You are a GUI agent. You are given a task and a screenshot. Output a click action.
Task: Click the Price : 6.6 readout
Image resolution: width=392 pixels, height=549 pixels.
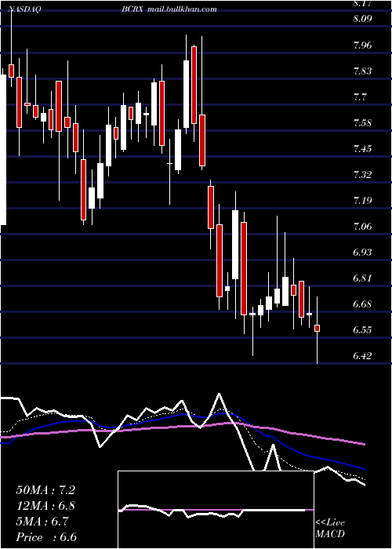coord(46,537)
